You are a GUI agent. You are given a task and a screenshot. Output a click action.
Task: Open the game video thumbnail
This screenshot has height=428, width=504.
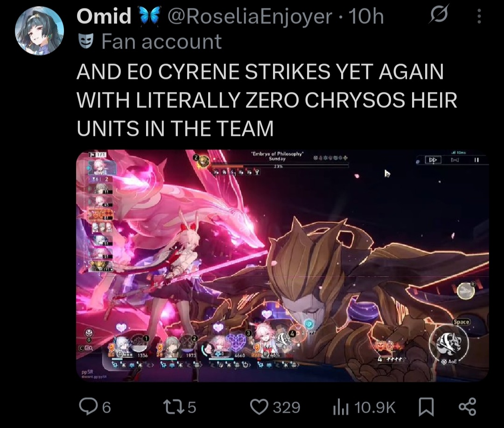click(282, 266)
